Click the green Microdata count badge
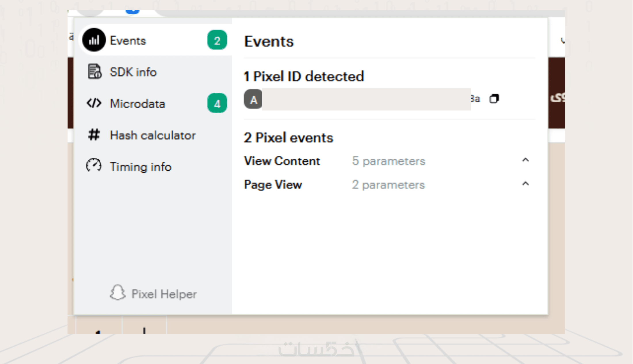The image size is (633, 364). pyautogui.click(x=217, y=103)
